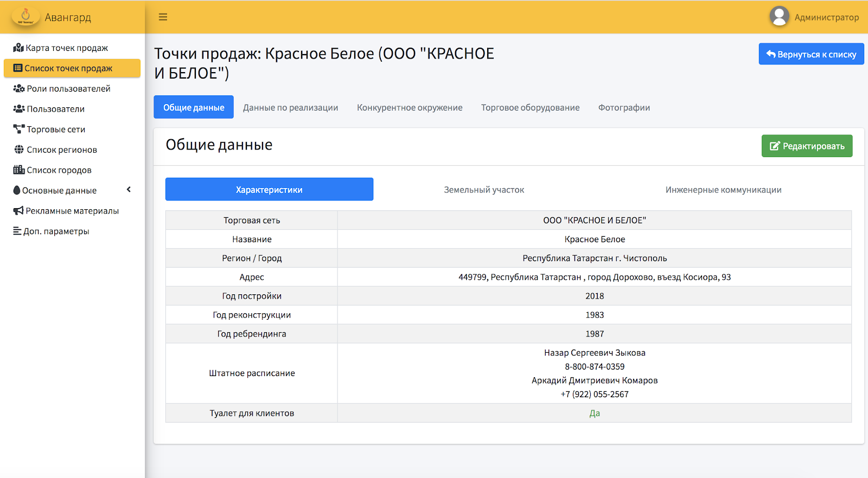The width and height of the screenshot is (868, 478).
Task: Click the page title Точки продаж: Красное Белое
Action: 324,63
